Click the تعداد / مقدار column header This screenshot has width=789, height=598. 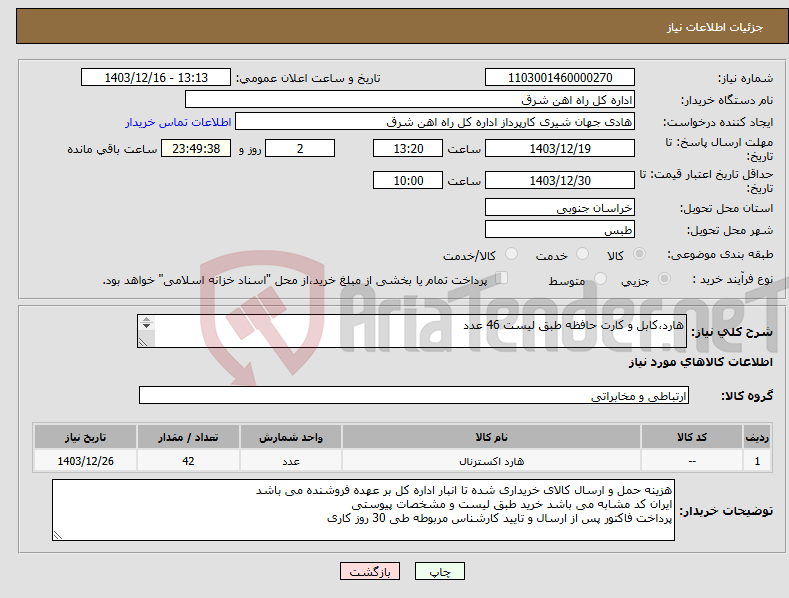click(188, 437)
